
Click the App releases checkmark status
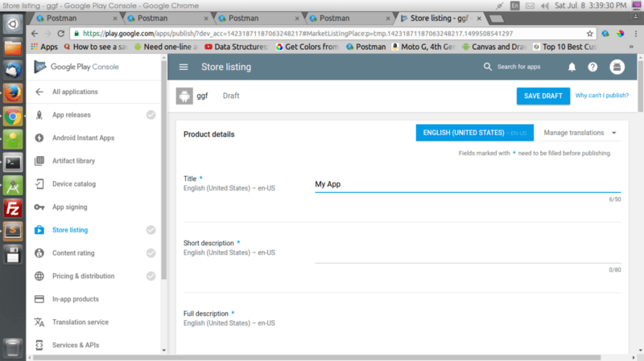[x=151, y=115]
